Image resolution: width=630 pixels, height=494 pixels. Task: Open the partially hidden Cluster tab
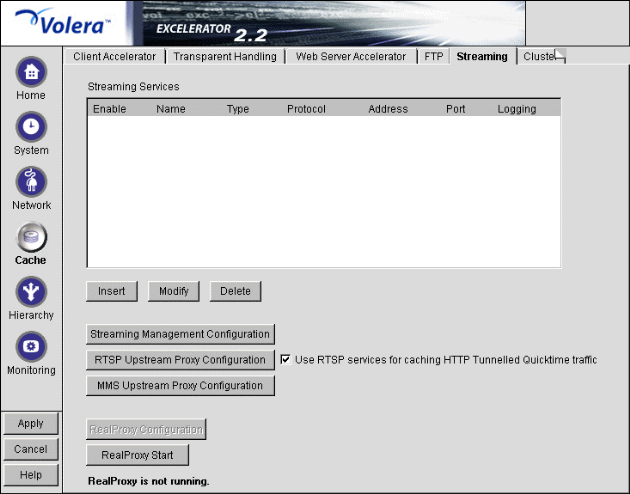[538, 57]
